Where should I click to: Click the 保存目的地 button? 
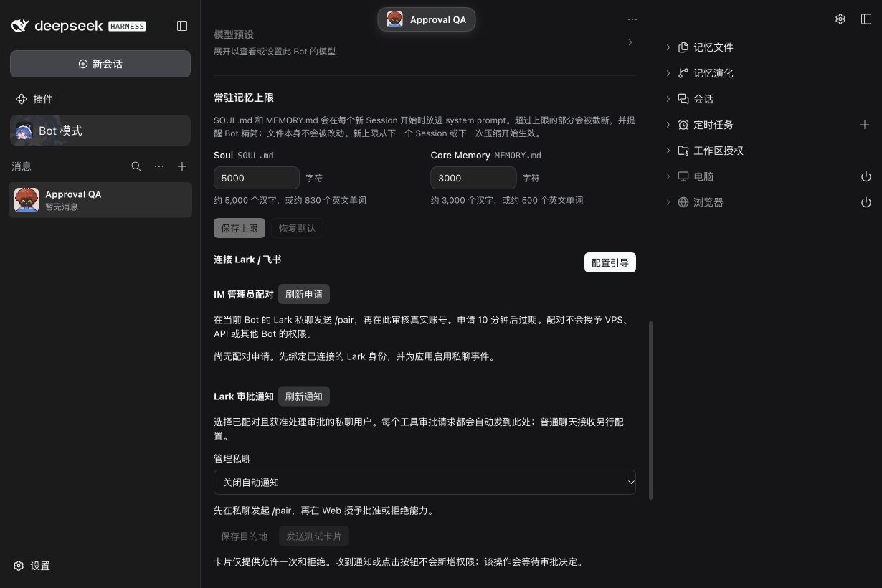[x=244, y=536]
